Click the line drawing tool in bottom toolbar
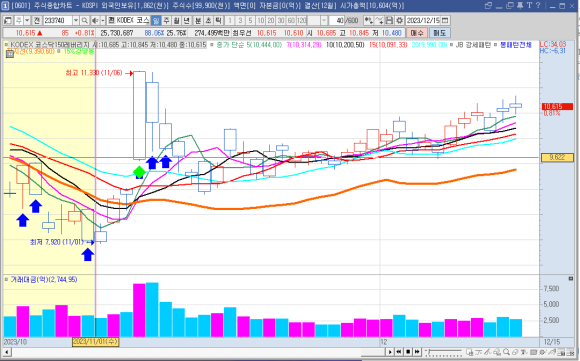This screenshot has width=580, height=361. coord(488,352)
